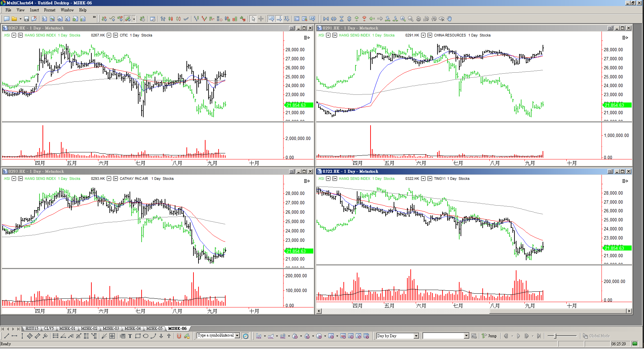
Task: Open the Format menu
Action: pos(50,10)
